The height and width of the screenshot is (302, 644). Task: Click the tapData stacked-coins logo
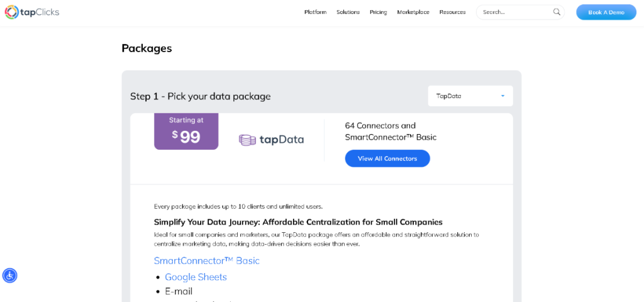coord(247,140)
